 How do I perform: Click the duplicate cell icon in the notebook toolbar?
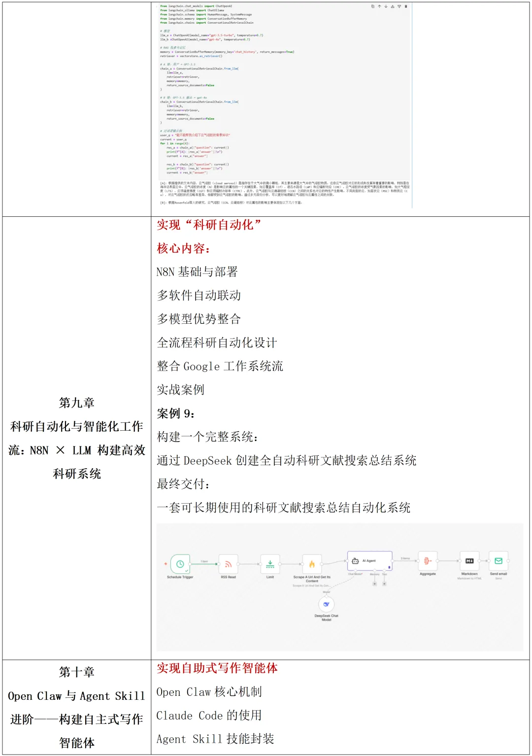(x=373, y=6)
